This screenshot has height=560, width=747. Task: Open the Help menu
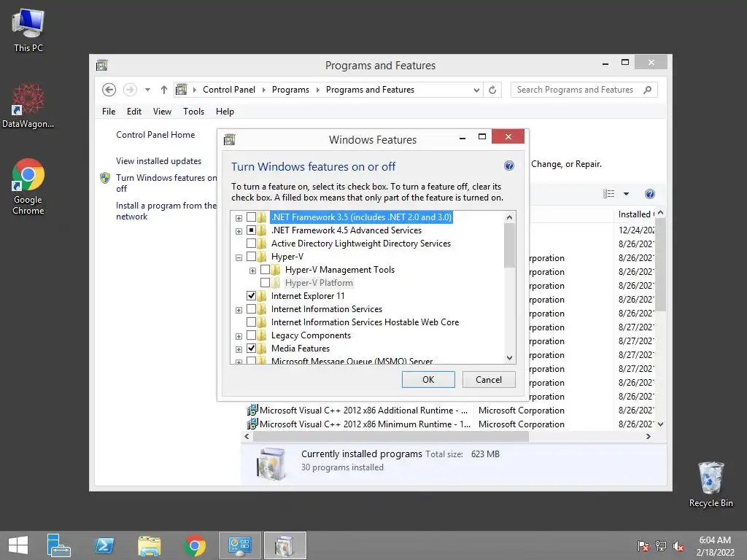coord(225,112)
